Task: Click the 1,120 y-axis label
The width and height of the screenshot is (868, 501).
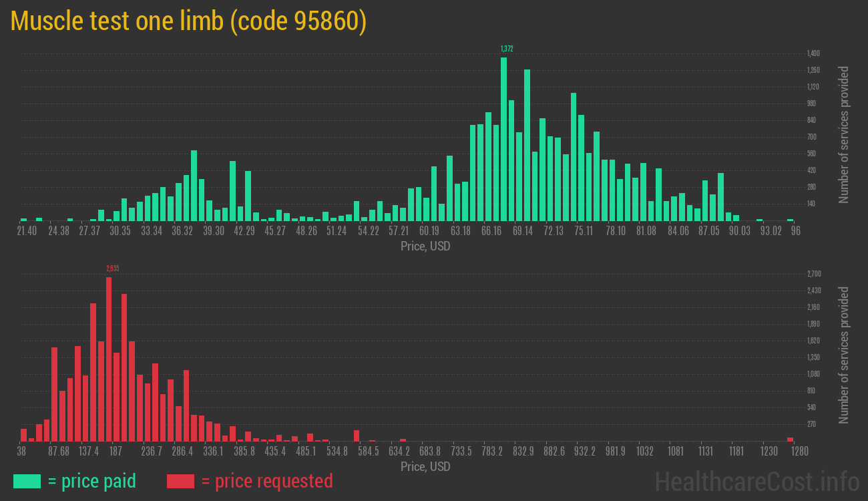Action: click(x=813, y=87)
